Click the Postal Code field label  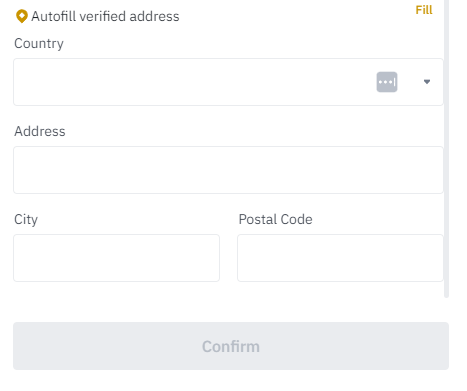(275, 219)
